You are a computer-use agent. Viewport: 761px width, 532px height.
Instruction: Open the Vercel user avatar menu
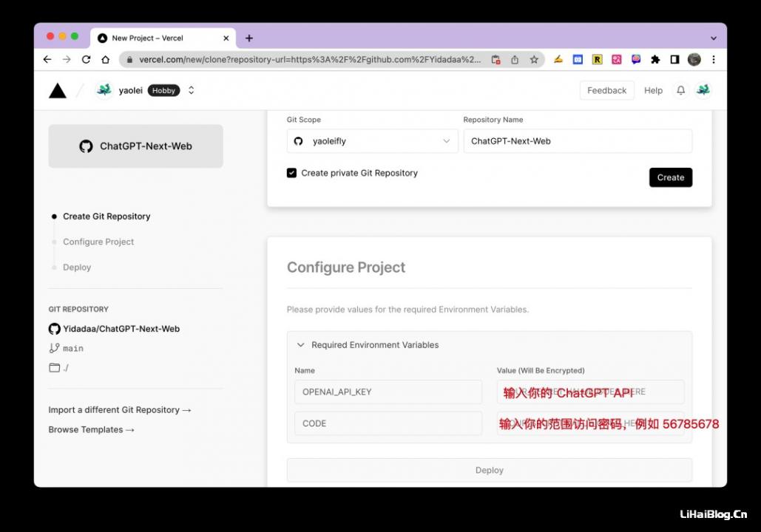(703, 90)
